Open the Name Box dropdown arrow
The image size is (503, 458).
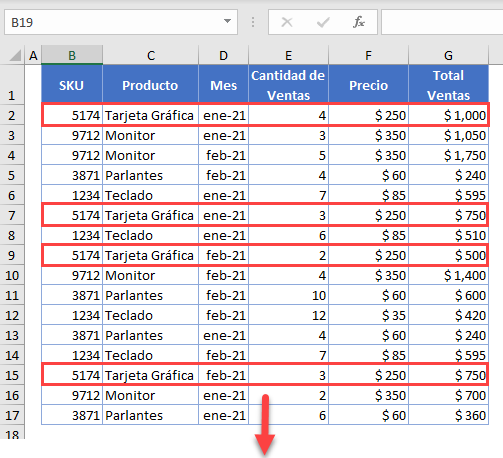click(227, 22)
